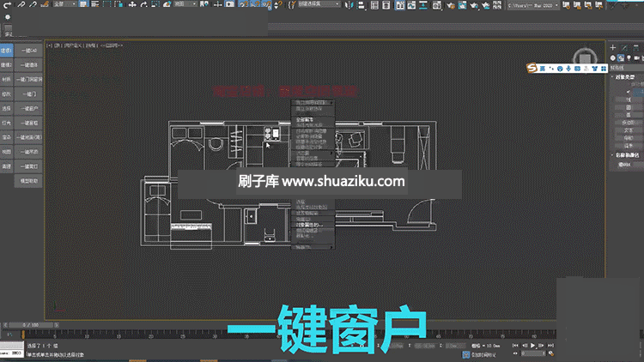644x362 pixels.
Task: Toggle the Angle Snap button
Action: [255, 4]
